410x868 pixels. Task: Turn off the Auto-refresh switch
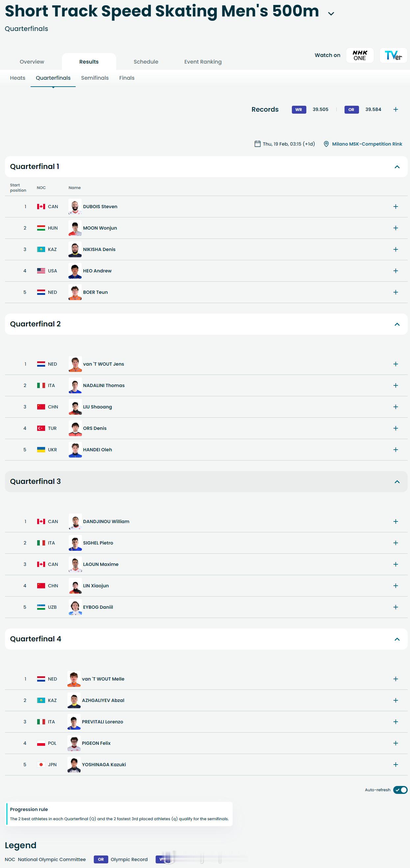[400, 790]
